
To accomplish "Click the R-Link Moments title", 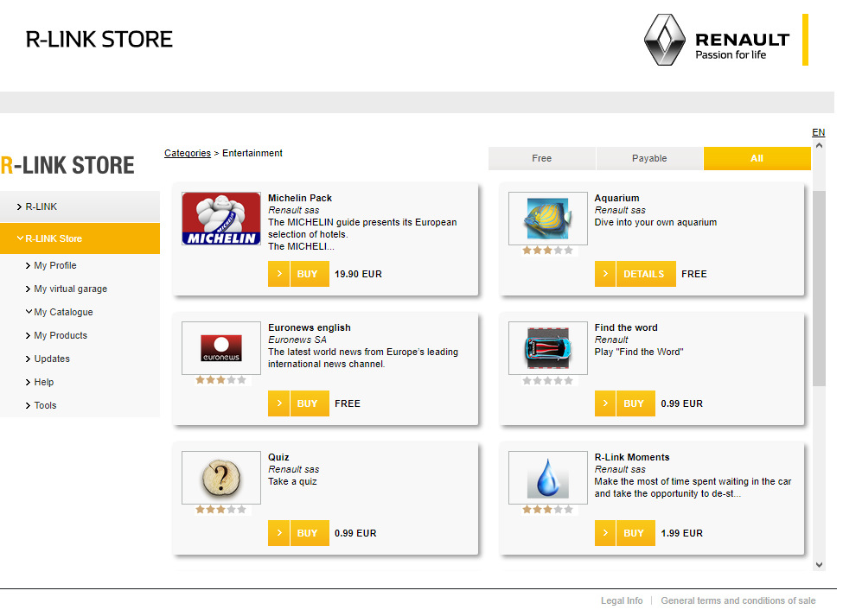I will tap(632, 457).
